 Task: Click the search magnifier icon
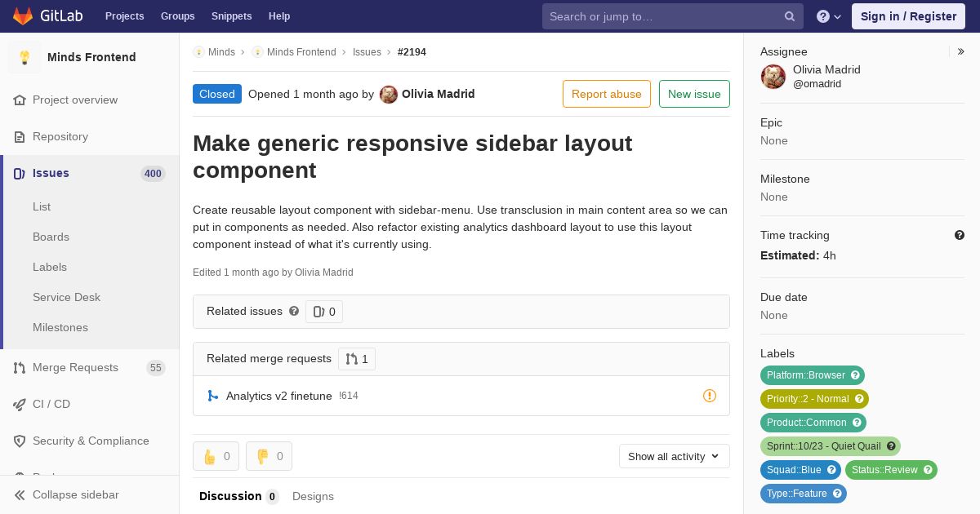pyautogui.click(x=790, y=16)
